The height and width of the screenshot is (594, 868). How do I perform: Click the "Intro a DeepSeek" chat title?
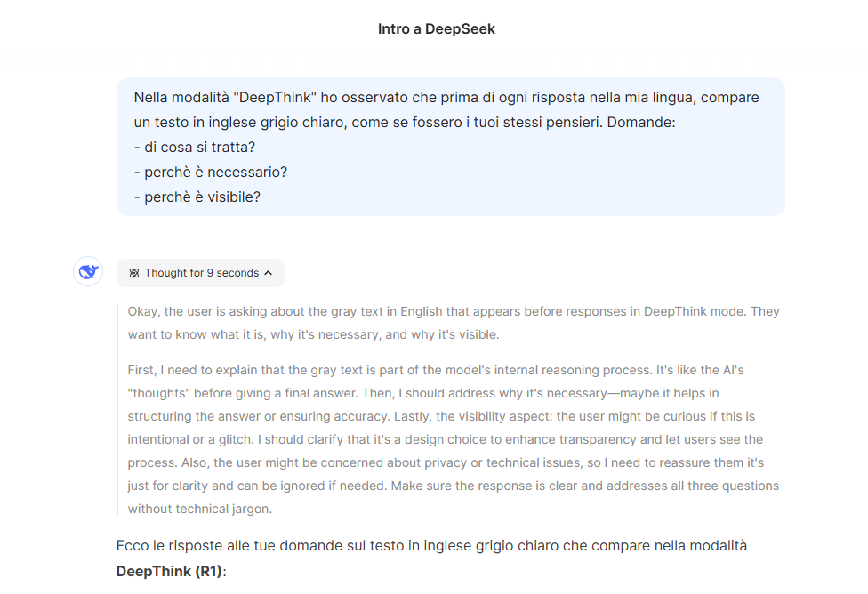point(436,29)
